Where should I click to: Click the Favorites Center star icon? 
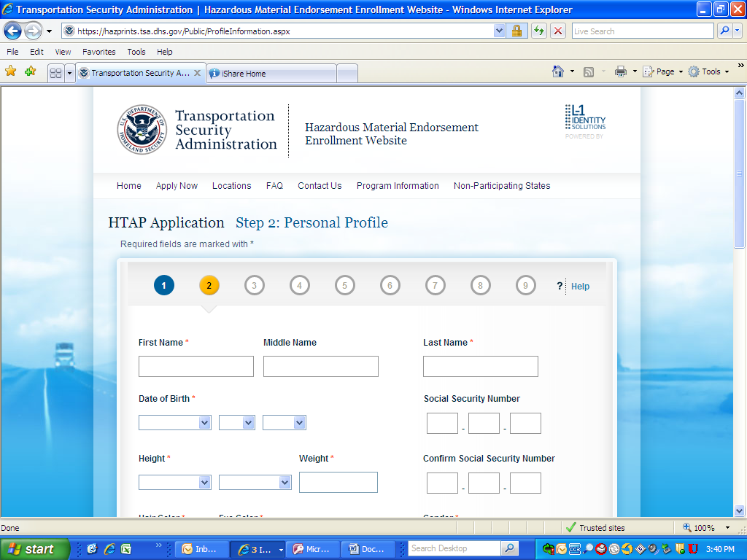click(10, 72)
